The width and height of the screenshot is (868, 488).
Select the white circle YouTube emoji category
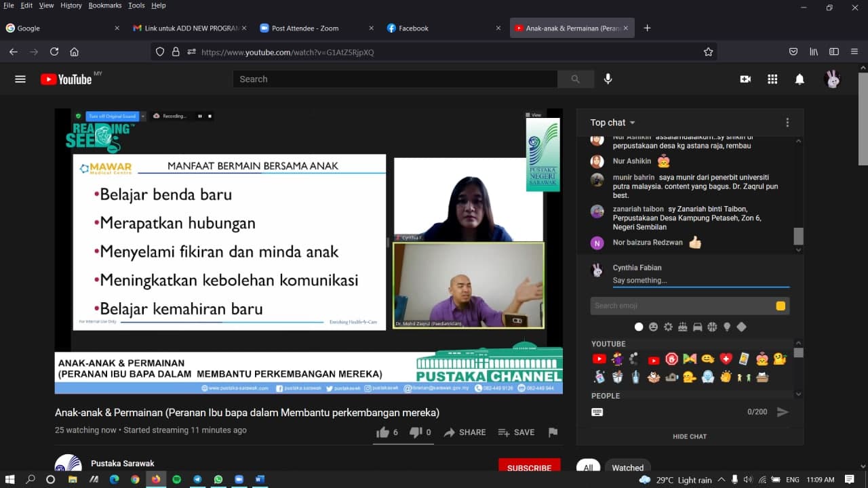(639, 327)
